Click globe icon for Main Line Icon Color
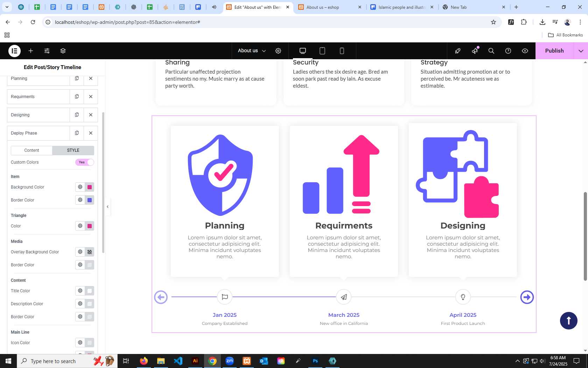The image size is (588, 368). (80, 343)
